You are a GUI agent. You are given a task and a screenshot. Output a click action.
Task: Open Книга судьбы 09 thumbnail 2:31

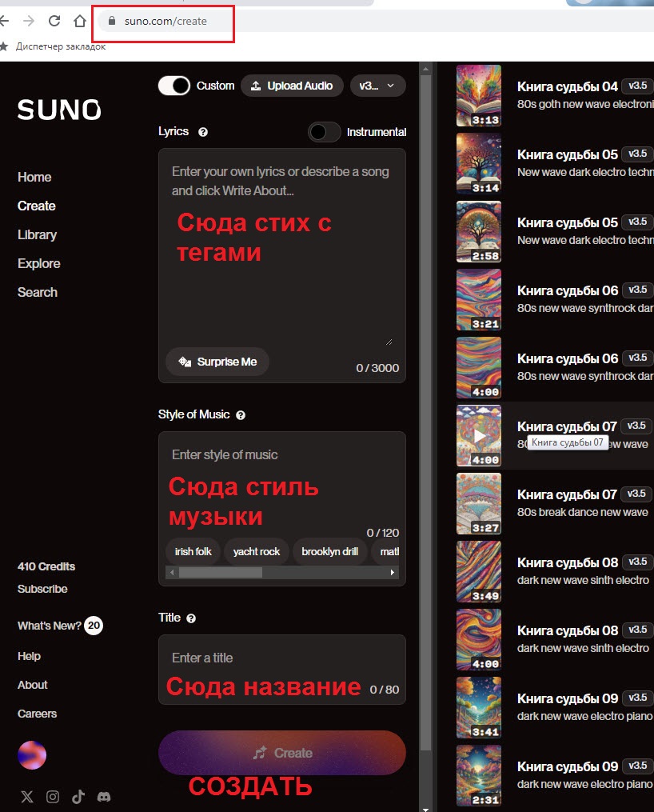pos(479,776)
